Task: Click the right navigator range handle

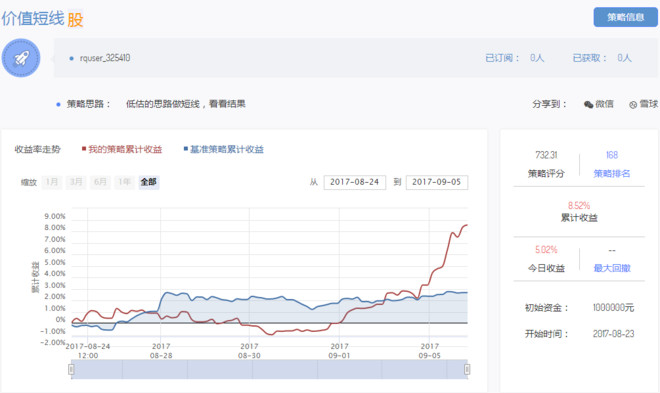Action: pyautogui.click(x=467, y=369)
